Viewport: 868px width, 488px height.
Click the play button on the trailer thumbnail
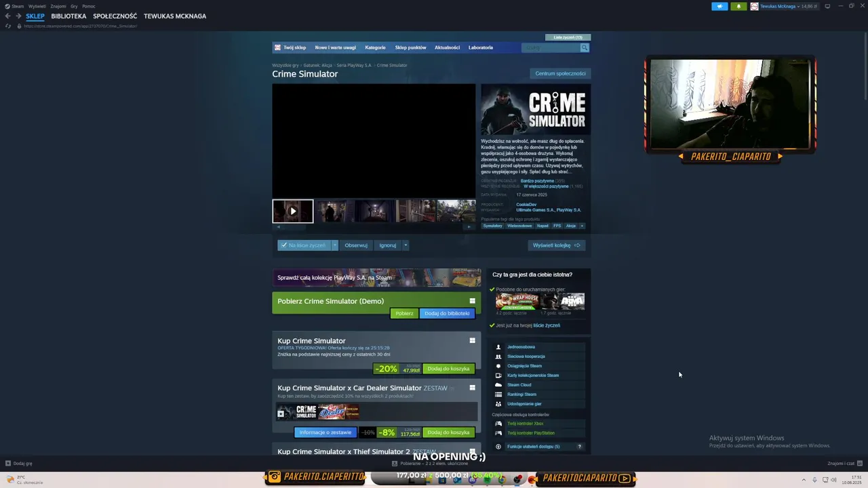pos(293,211)
